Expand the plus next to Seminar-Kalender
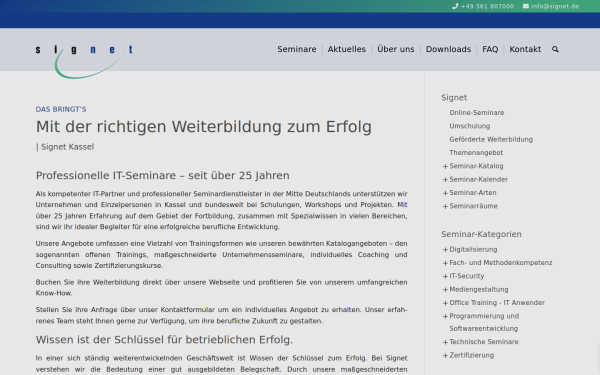The image size is (600, 375). tap(445, 179)
